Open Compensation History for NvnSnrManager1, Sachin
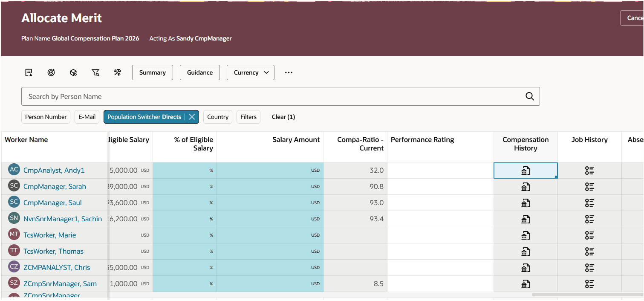Viewport: 644px width, 301px height. [x=526, y=219]
